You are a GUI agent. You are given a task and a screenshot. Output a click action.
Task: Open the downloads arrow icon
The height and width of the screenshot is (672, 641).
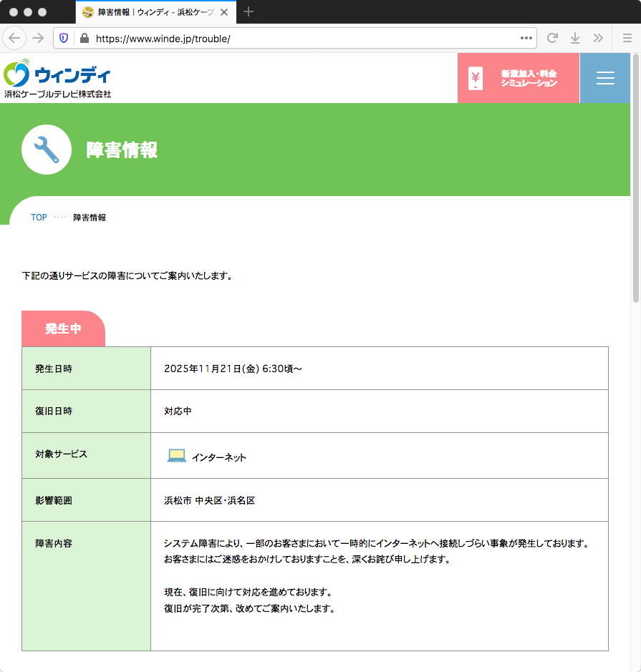coord(575,38)
